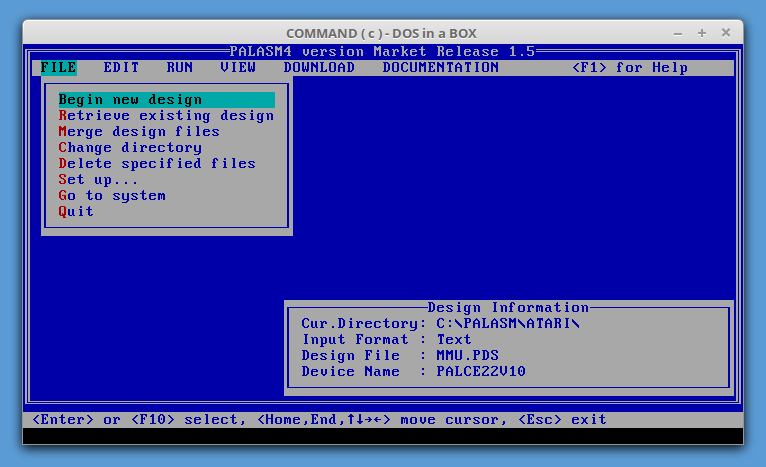Click the F1 for Help hint
The width and height of the screenshot is (766, 467).
(x=630, y=68)
